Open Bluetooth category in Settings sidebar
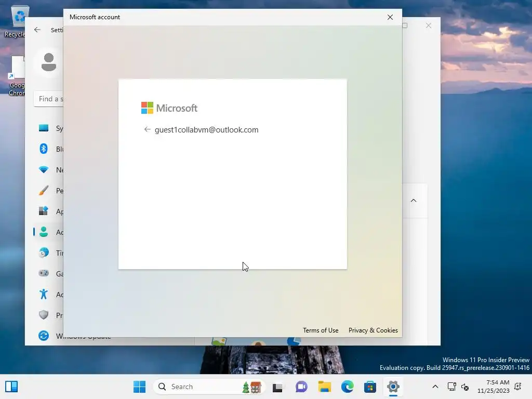The width and height of the screenshot is (532, 399). pos(49,149)
